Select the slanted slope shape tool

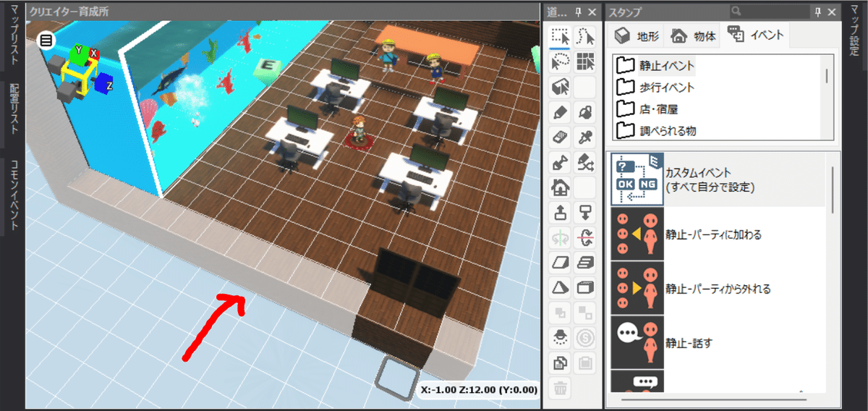click(x=560, y=263)
